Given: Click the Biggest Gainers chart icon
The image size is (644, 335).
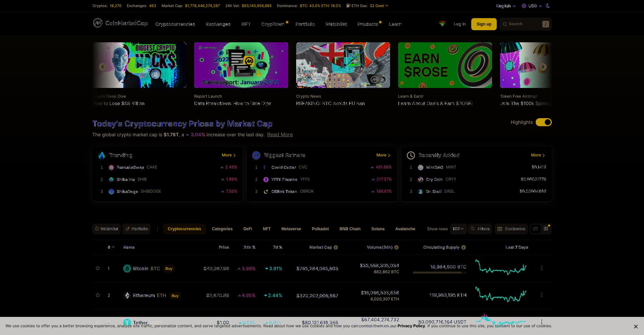Looking at the screenshot, I should (256, 155).
